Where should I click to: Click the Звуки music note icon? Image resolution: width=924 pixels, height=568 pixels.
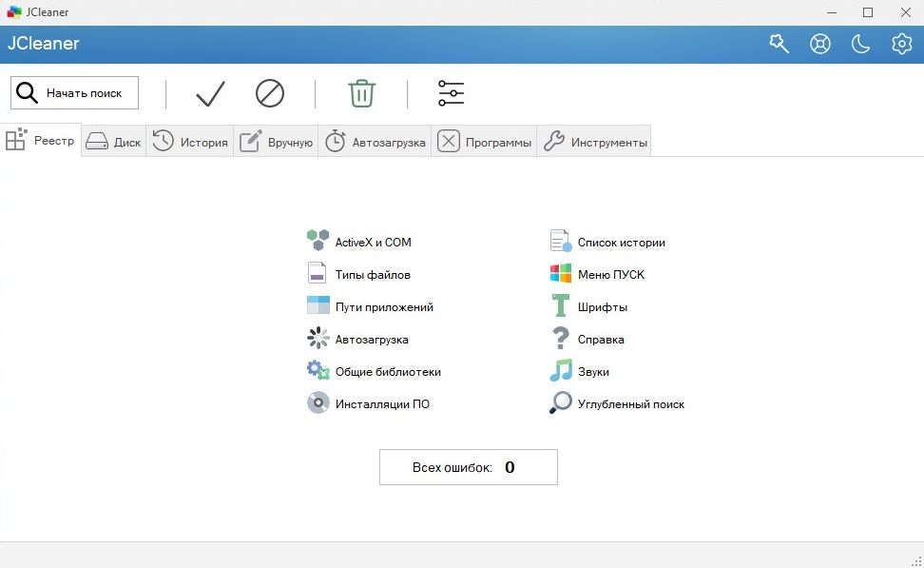(x=561, y=370)
